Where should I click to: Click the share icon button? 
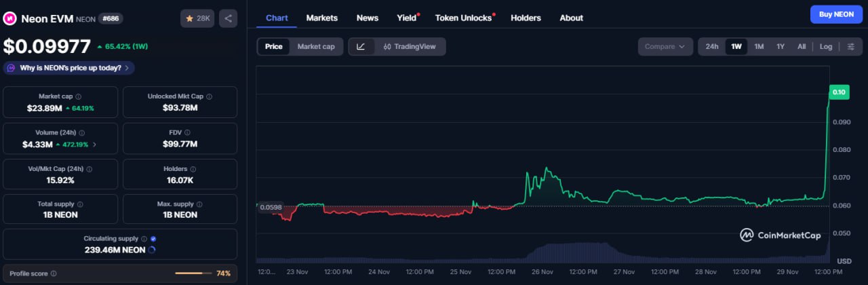coord(229,18)
